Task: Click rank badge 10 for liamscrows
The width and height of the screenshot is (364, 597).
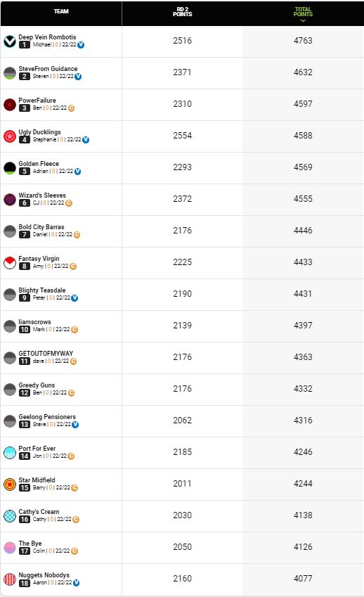Action: (25, 329)
